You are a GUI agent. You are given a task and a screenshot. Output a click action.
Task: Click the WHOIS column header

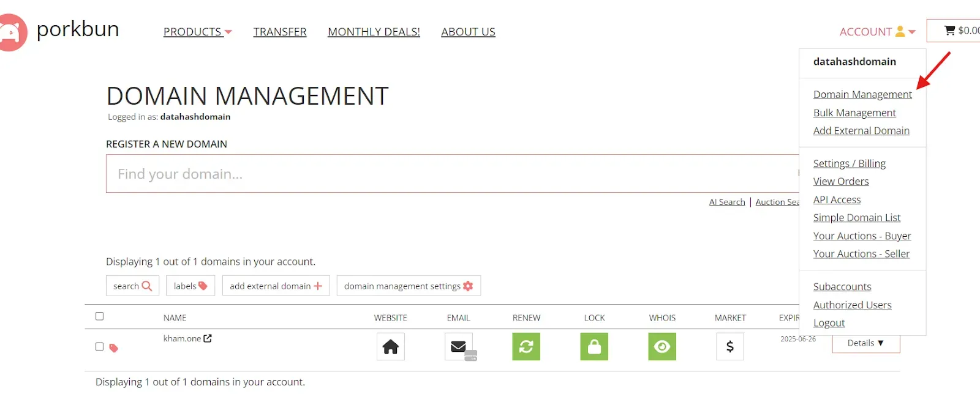click(662, 318)
